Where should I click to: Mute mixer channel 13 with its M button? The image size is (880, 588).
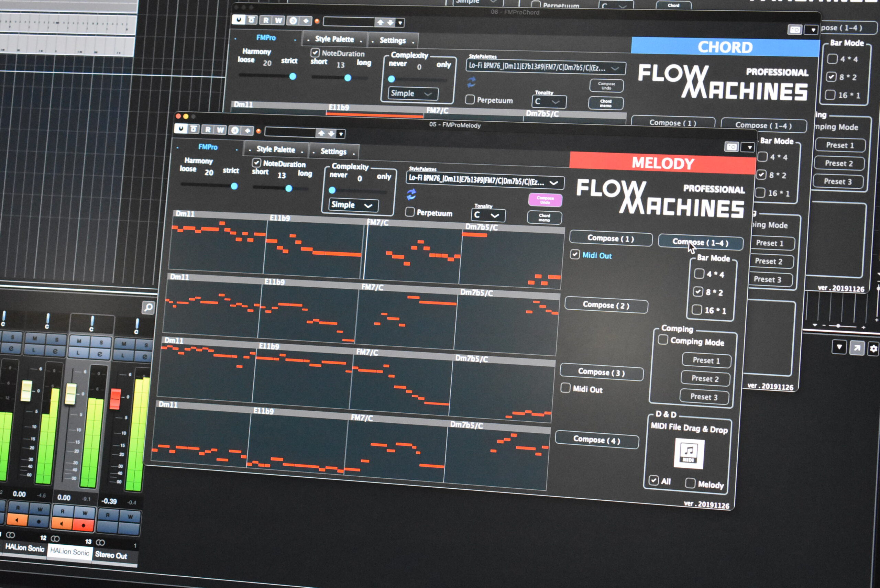pyautogui.click(x=79, y=341)
